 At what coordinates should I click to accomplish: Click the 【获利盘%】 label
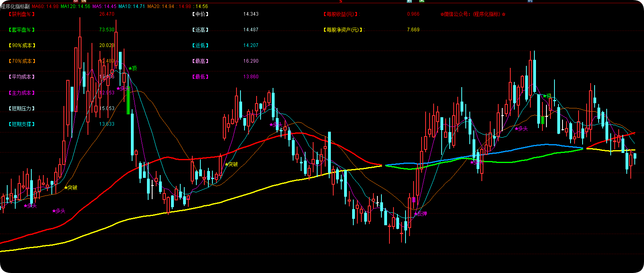pyautogui.click(x=22, y=14)
